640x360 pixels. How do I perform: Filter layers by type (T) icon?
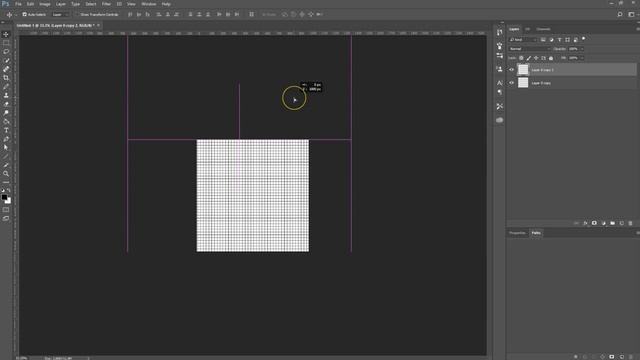560,40
